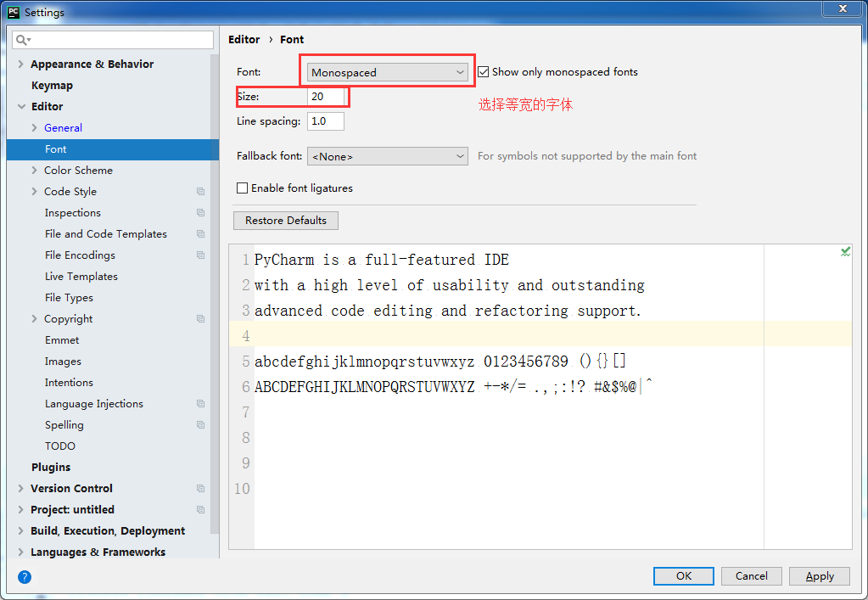
Task: Open File Encodings settings
Action: 81,255
